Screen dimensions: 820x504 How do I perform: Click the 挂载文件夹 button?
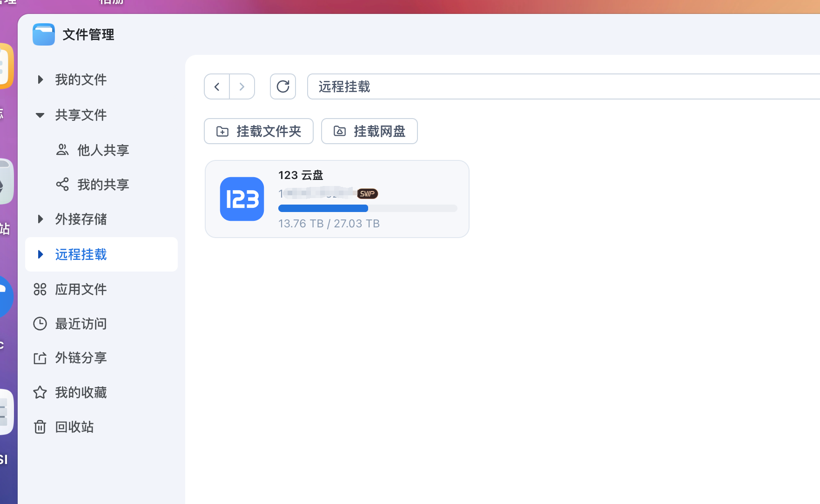259,131
